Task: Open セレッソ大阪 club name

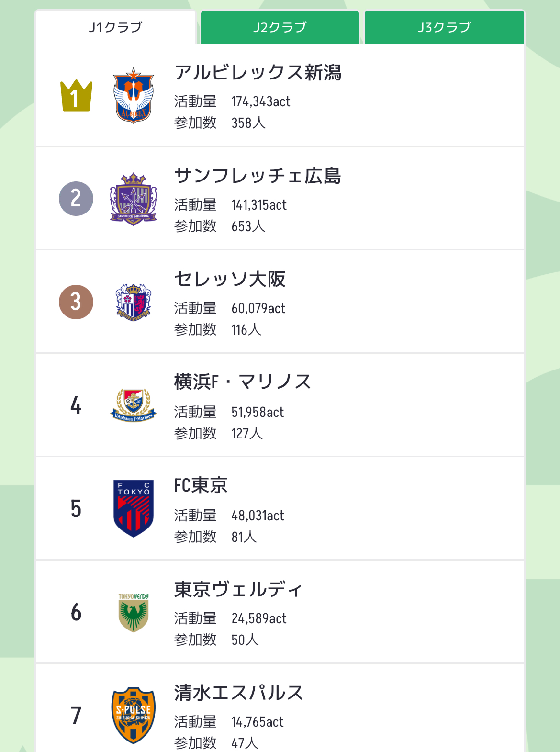Action: (230, 279)
